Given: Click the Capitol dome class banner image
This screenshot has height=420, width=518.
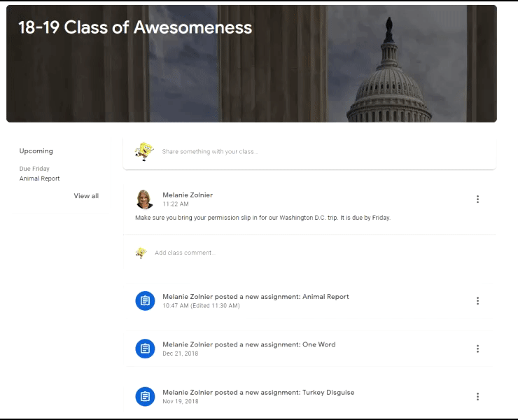Looking at the screenshot, I should click(251, 64).
